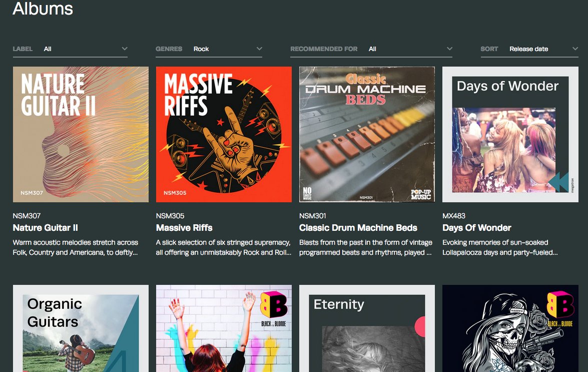The width and height of the screenshot is (588, 372).
Task: Open the Sort dropdown showing Release date
Action: coord(529,49)
